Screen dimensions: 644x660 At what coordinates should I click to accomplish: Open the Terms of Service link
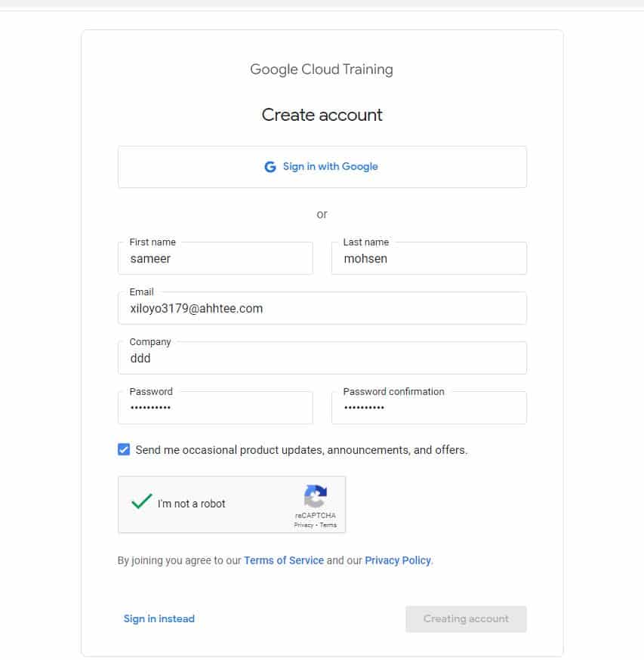tap(284, 560)
